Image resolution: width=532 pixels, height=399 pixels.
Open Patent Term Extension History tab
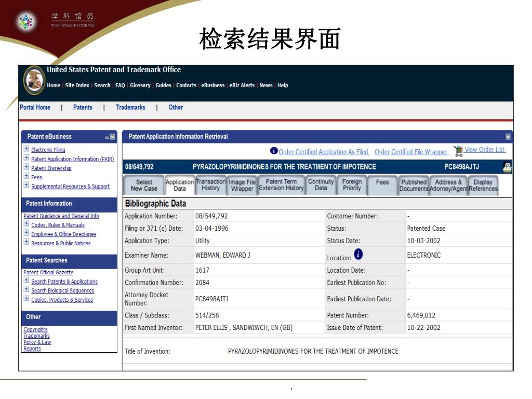(281, 185)
